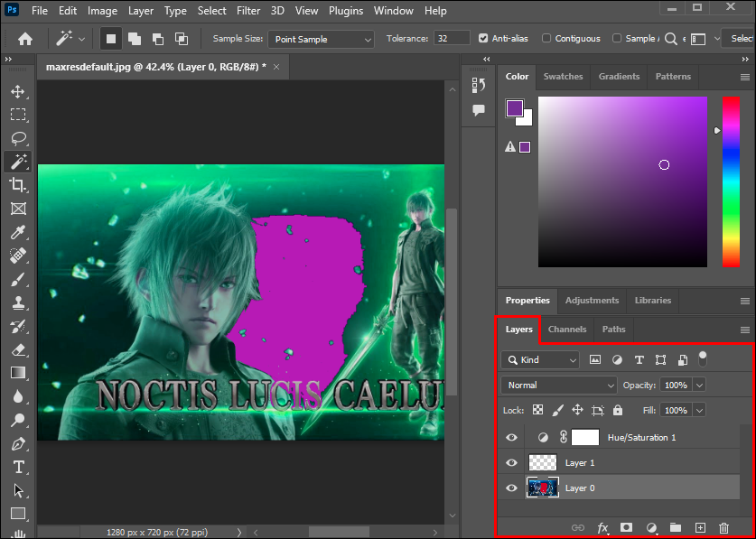Screen dimensions: 756x539
Task: Open the Normal blend mode dropdown
Action: 558,385
